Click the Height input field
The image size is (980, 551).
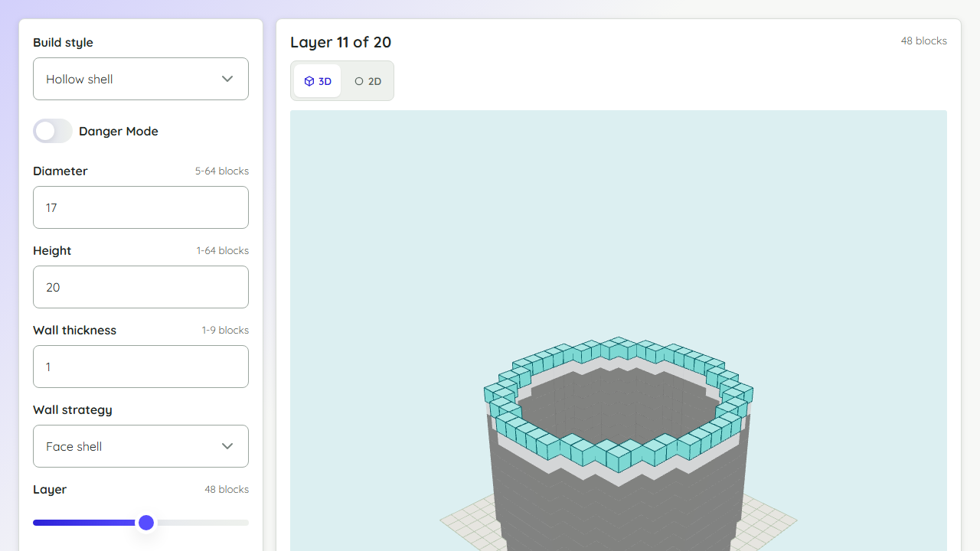[x=141, y=287]
